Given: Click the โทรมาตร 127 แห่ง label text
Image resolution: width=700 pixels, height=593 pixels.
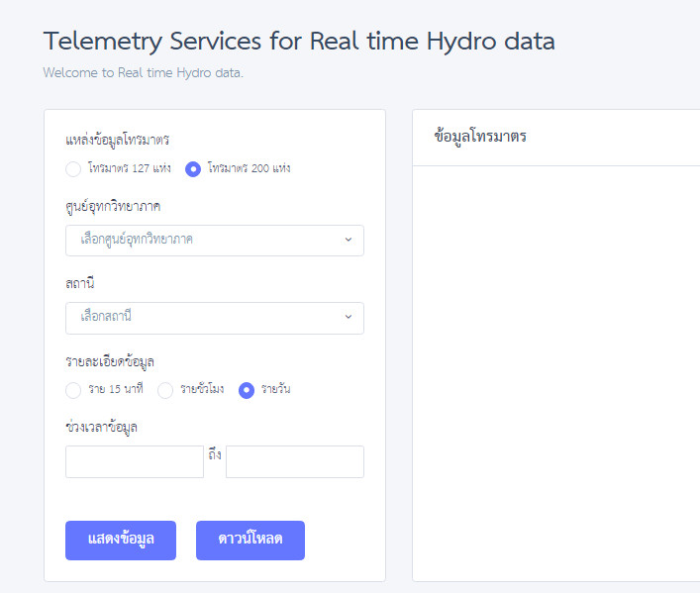Looking at the screenshot, I should click(130, 168).
